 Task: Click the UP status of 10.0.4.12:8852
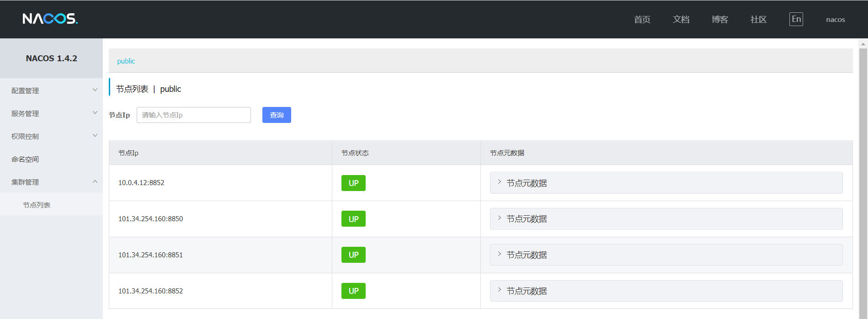coord(353,183)
